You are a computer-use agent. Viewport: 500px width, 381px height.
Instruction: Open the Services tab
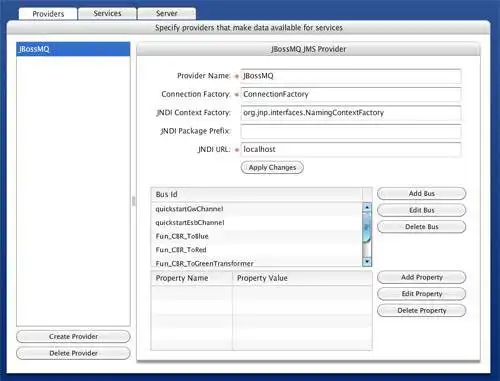[107, 13]
